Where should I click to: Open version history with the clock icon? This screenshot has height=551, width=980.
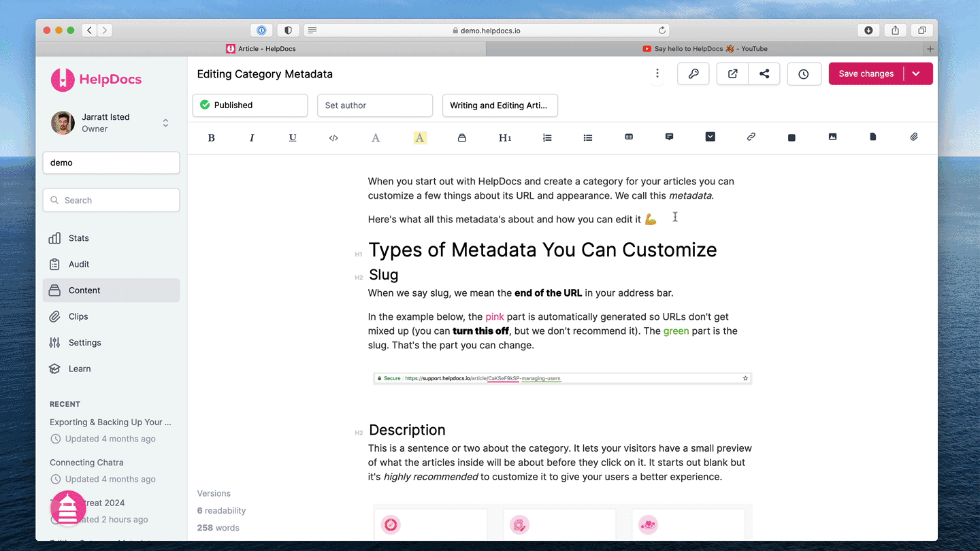pyautogui.click(x=804, y=74)
